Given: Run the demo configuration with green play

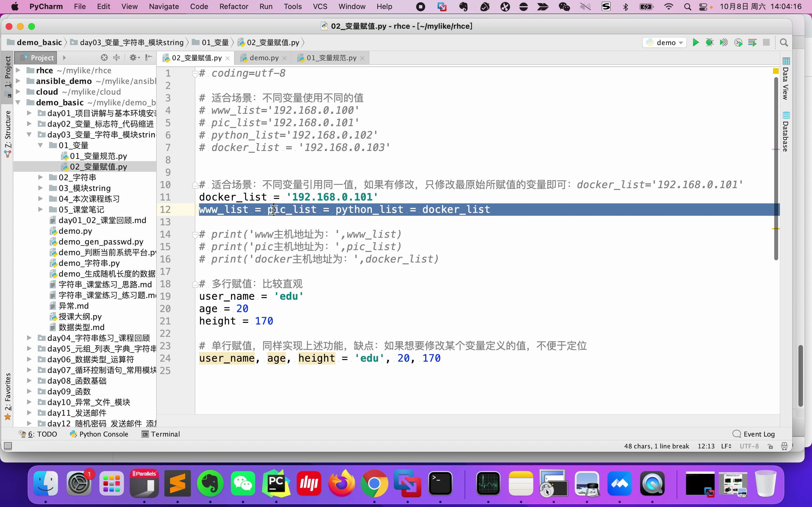Looking at the screenshot, I should click(696, 43).
